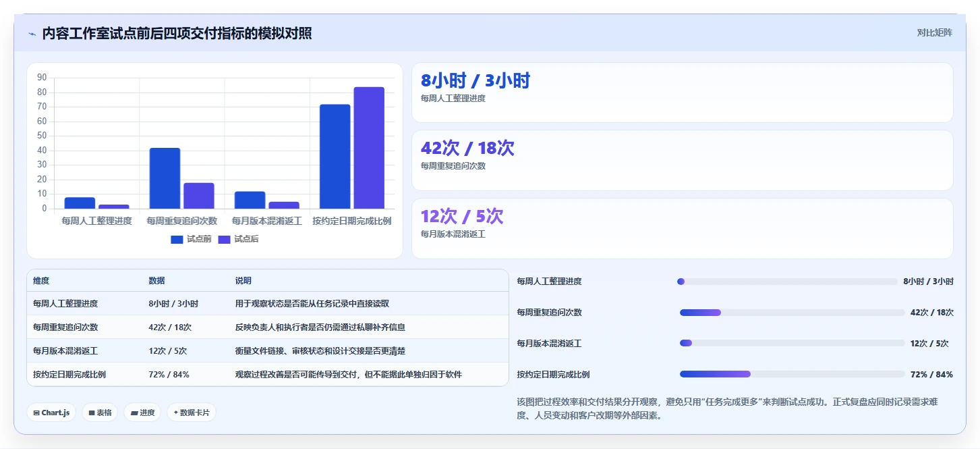Click progress value 42次 / 18次

pos(932,313)
